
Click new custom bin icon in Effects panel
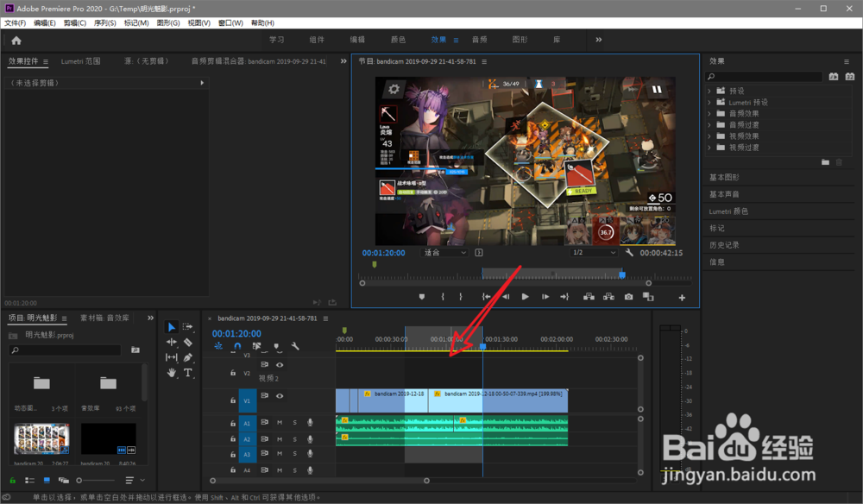(x=825, y=162)
